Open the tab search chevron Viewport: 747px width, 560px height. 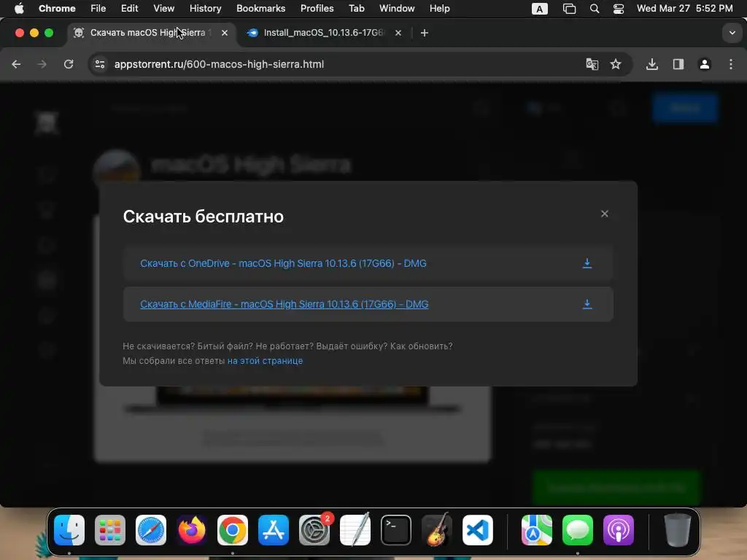(x=732, y=33)
